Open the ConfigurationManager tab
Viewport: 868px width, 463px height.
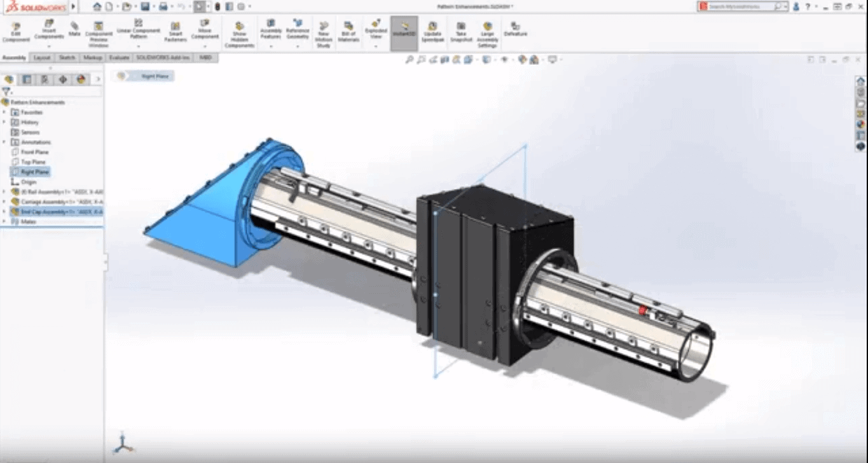click(45, 79)
